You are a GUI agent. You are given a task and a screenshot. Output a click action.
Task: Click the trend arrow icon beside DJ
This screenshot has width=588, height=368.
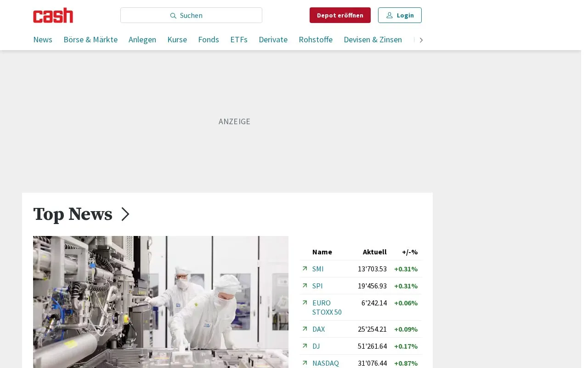(x=305, y=346)
